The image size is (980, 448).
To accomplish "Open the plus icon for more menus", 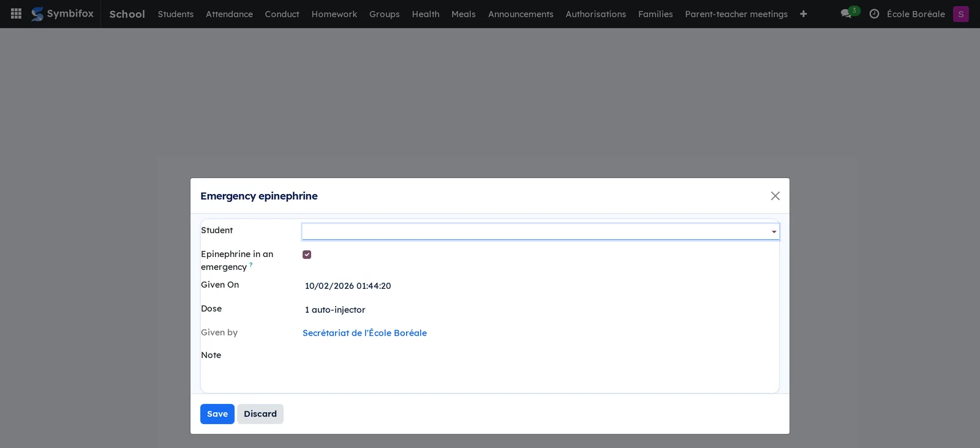I will click(x=804, y=14).
